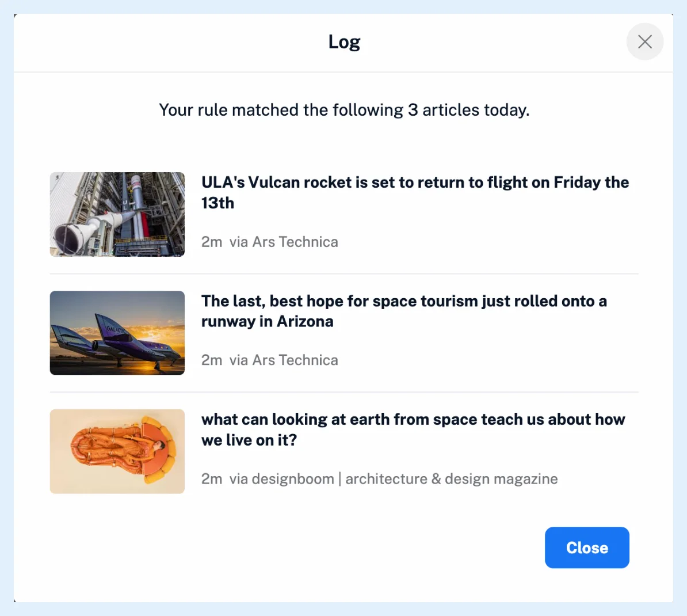This screenshot has height=616, width=687.
Task: Click 'via Ars Technica' under the space tourism article
Action: tap(284, 360)
